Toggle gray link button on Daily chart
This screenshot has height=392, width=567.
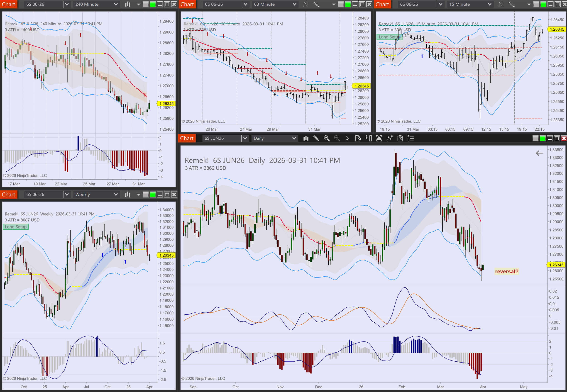pos(535,139)
